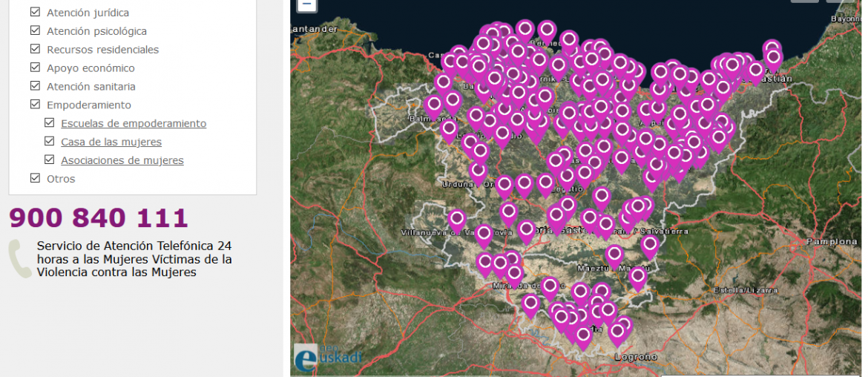Click the telephone handset icon
The height and width of the screenshot is (377, 868).
(21, 258)
